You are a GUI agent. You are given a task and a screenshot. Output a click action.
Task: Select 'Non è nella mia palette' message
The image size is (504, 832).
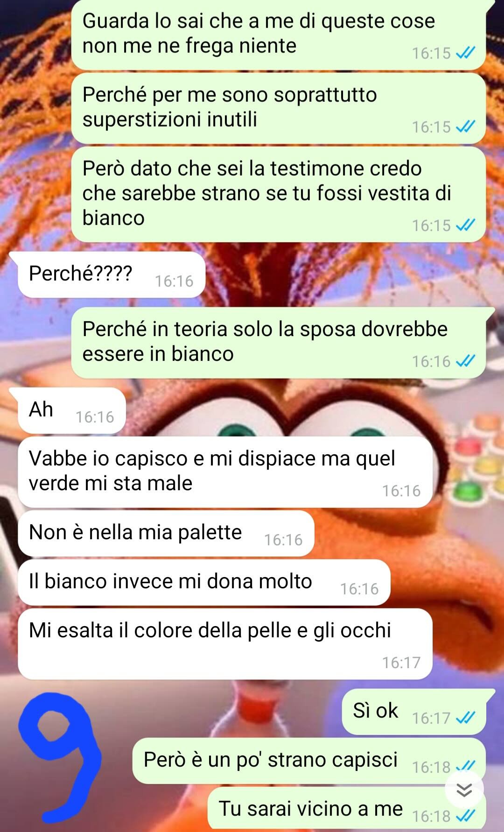click(x=166, y=533)
